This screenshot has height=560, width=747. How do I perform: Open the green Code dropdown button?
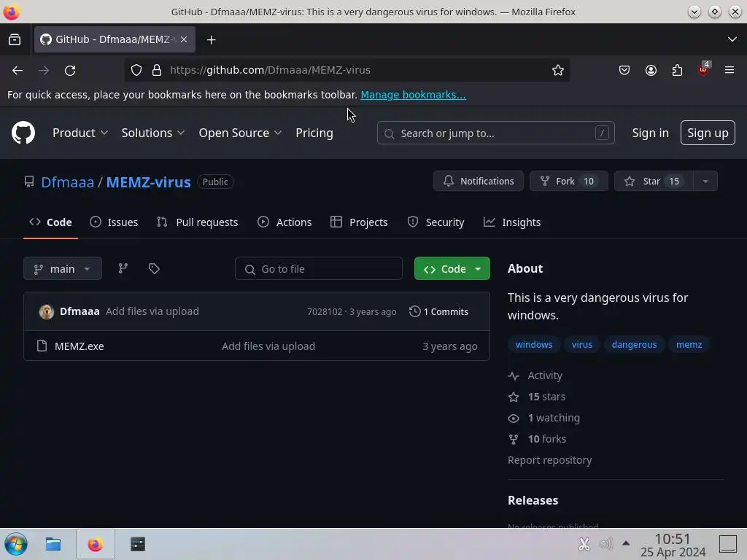pos(452,268)
